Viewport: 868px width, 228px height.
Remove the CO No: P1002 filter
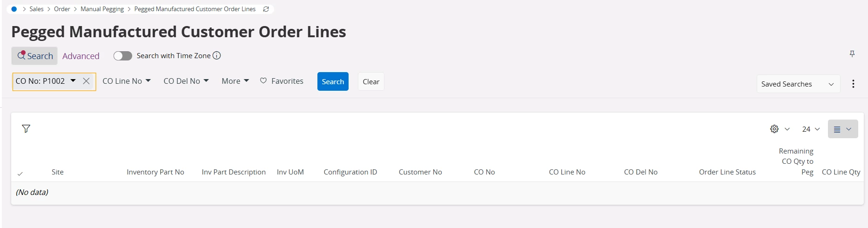click(86, 81)
